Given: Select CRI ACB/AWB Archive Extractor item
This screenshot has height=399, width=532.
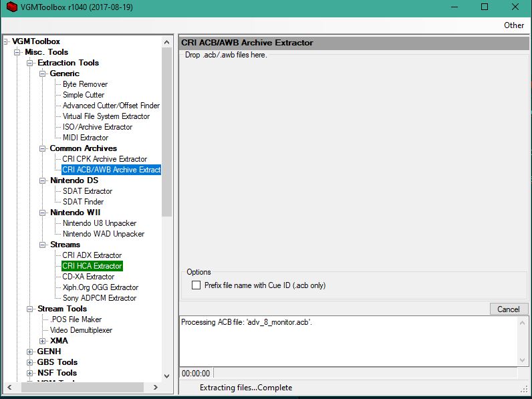Looking at the screenshot, I should point(112,170).
